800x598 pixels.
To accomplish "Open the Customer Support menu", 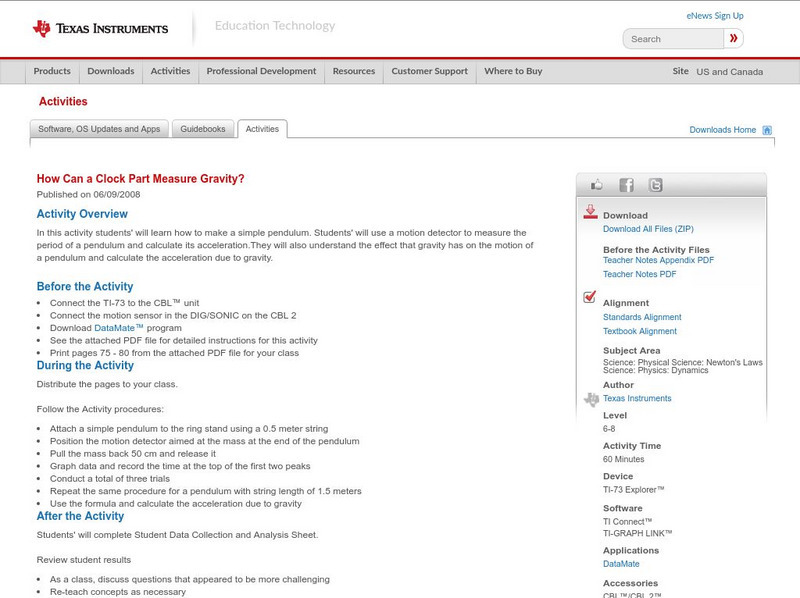I will point(430,71).
